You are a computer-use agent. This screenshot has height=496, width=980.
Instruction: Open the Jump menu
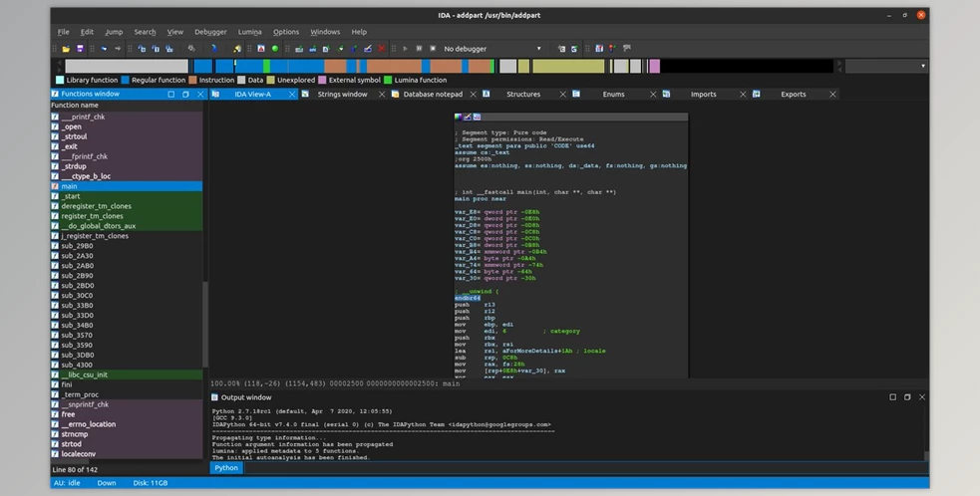(x=114, y=32)
